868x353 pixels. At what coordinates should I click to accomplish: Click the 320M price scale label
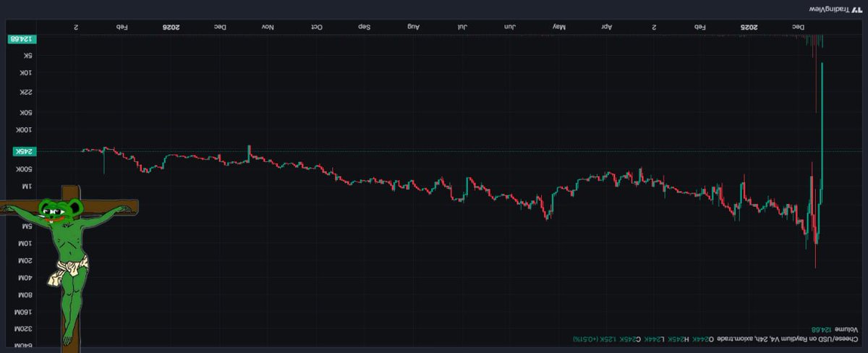[23, 331]
